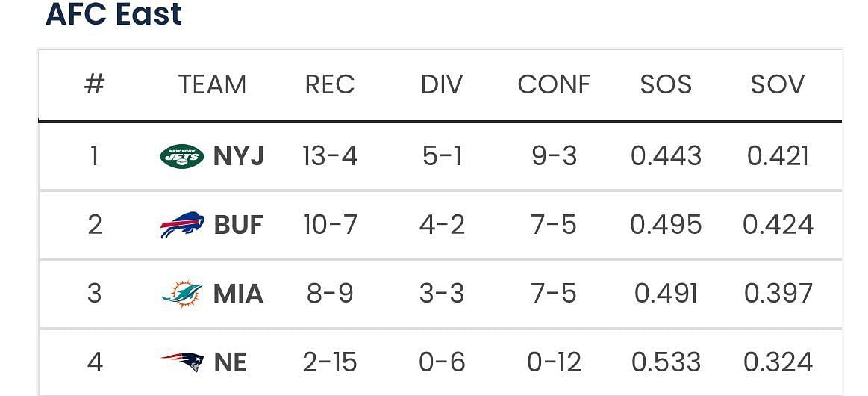The height and width of the screenshot is (396, 868).
Task: Sort by the CONF column header
Action: [554, 84]
